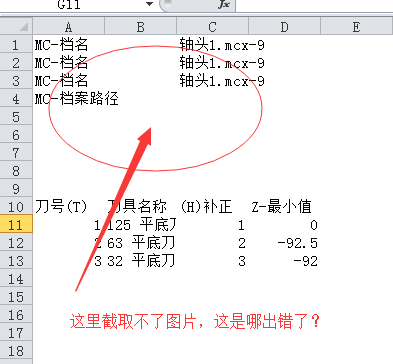
Task: Click the 刀号(T) header cell
Action: click(69, 207)
